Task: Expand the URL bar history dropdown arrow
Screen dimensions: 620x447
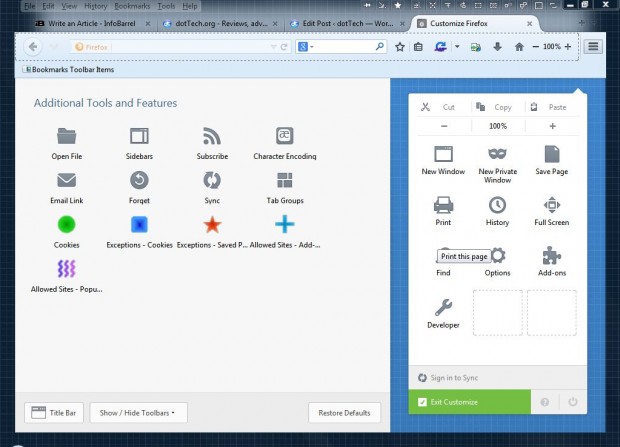Action: [271, 47]
